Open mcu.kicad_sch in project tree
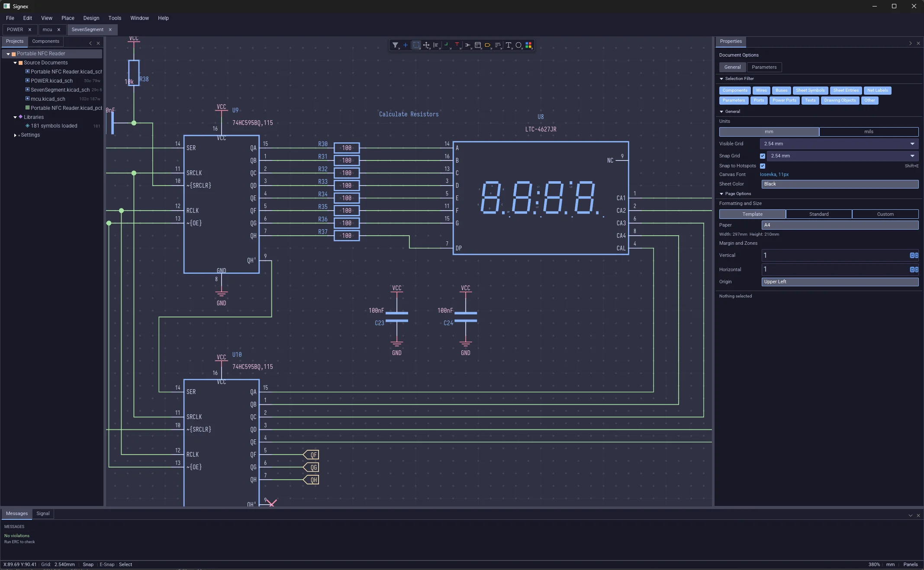This screenshot has width=924, height=570. tap(48, 99)
